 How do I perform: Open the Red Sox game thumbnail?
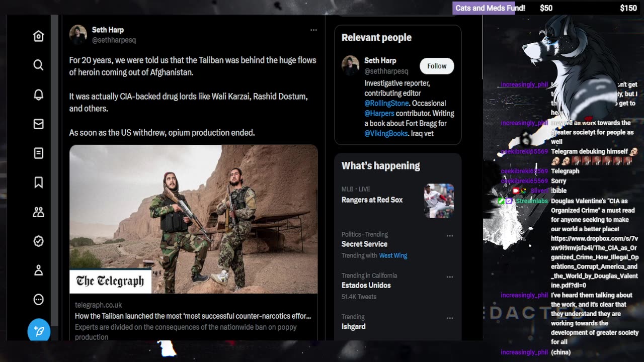(x=439, y=201)
